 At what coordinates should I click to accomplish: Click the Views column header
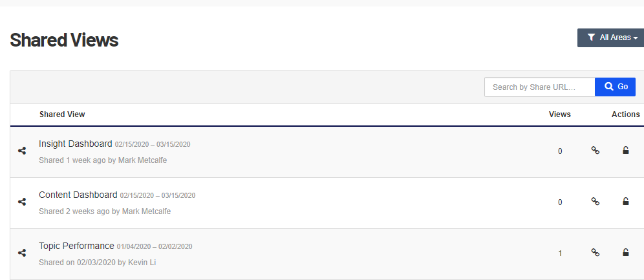click(x=560, y=114)
